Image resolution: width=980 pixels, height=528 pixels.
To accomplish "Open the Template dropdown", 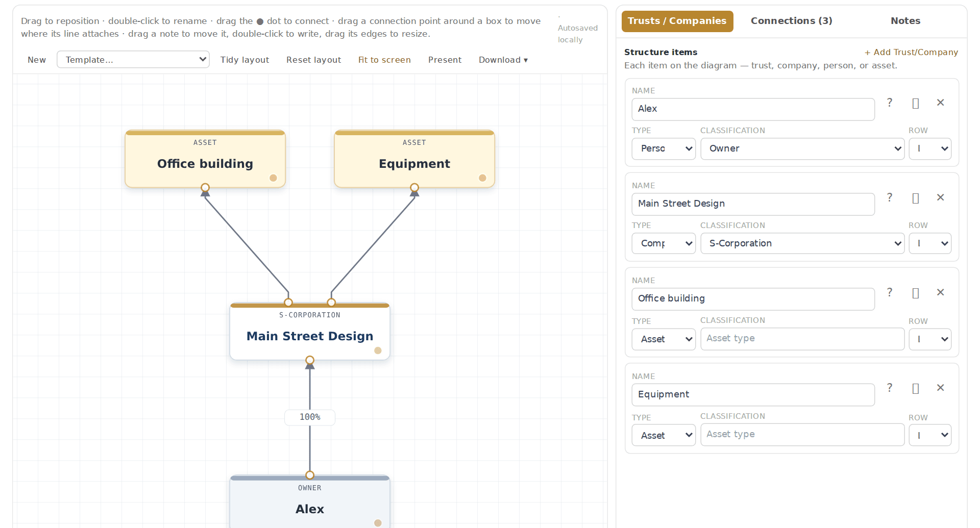I will [133, 60].
